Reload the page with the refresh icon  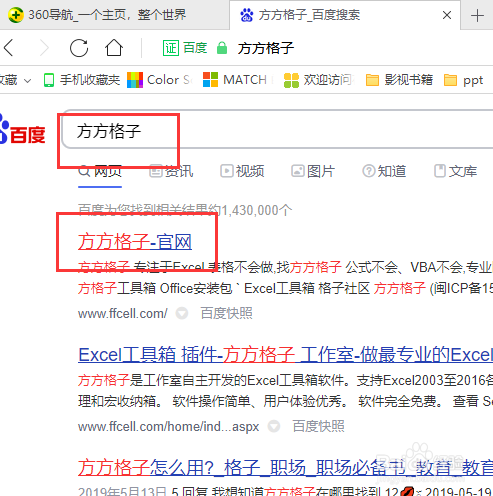[x=79, y=48]
